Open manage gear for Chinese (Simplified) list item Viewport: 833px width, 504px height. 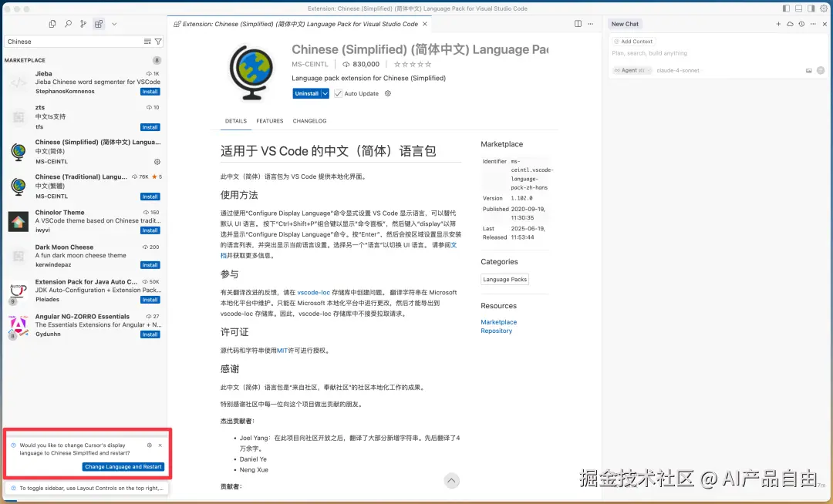(157, 162)
